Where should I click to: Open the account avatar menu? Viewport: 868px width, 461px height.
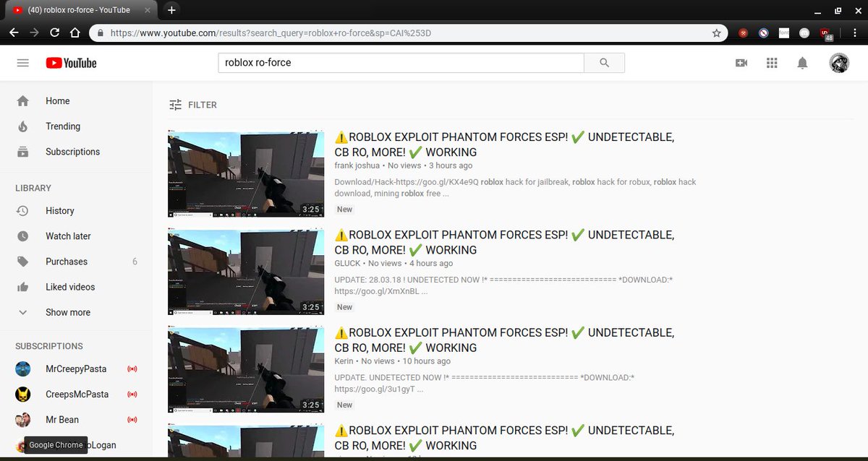(839, 63)
